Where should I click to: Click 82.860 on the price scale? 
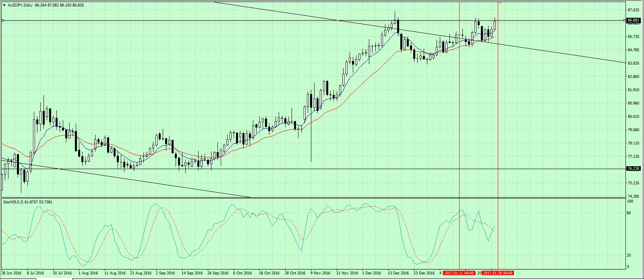(x=634, y=77)
